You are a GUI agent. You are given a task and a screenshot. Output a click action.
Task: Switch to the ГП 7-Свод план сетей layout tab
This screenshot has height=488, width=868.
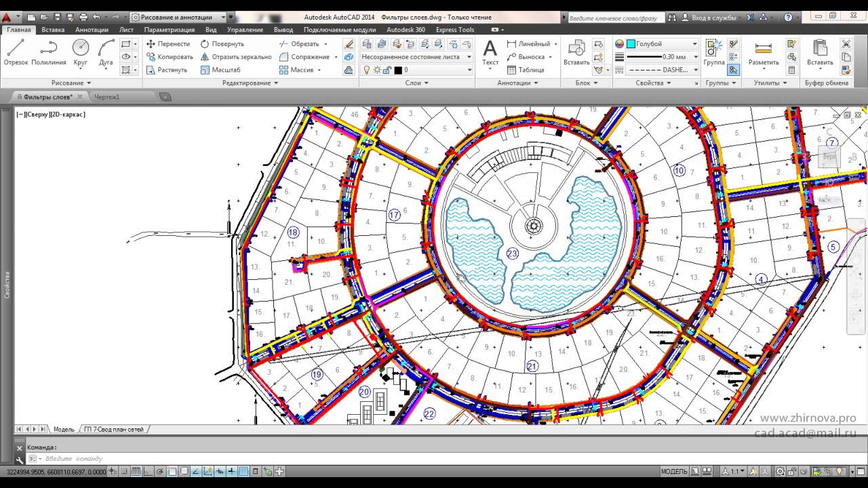tap(113, 429)
